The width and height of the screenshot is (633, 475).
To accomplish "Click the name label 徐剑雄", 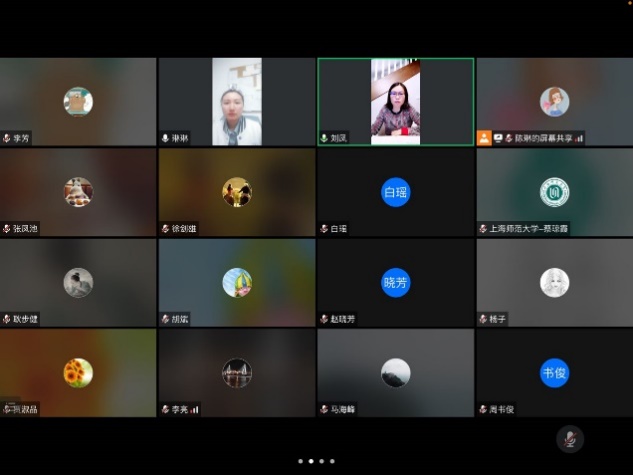I will [184, 229].
